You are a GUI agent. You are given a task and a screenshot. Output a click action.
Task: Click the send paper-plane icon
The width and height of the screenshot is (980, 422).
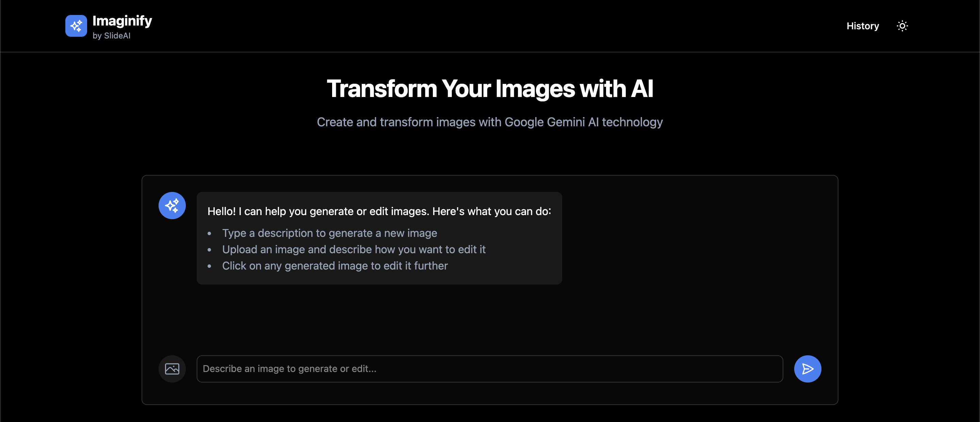coord(807,368)
